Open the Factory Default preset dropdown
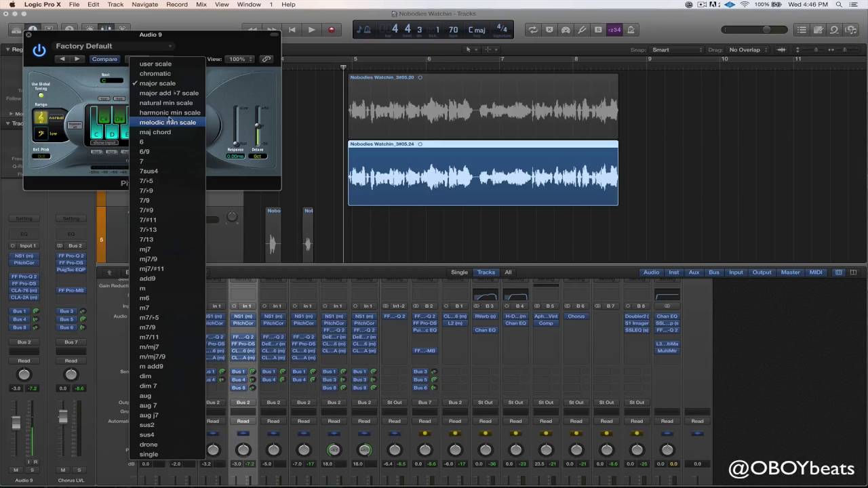Viewport: 868px width, 488px height. click(113, 46)
